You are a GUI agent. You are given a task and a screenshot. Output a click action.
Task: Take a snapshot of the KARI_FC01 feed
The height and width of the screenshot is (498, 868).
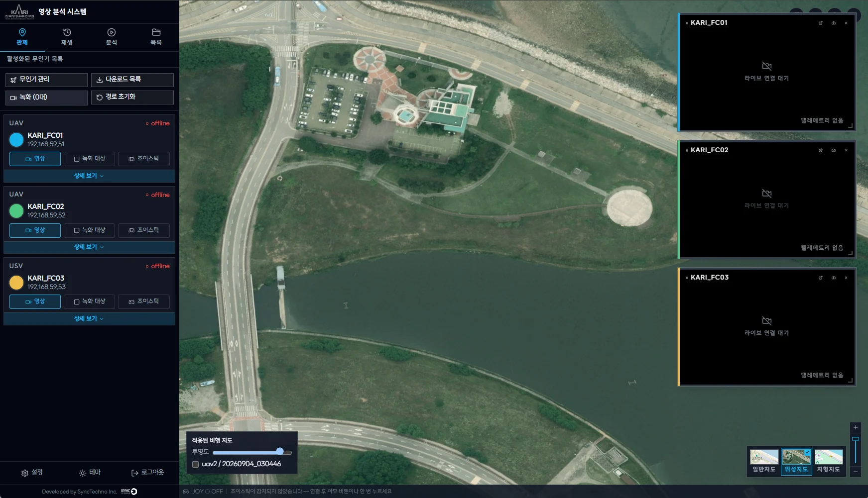834,23
